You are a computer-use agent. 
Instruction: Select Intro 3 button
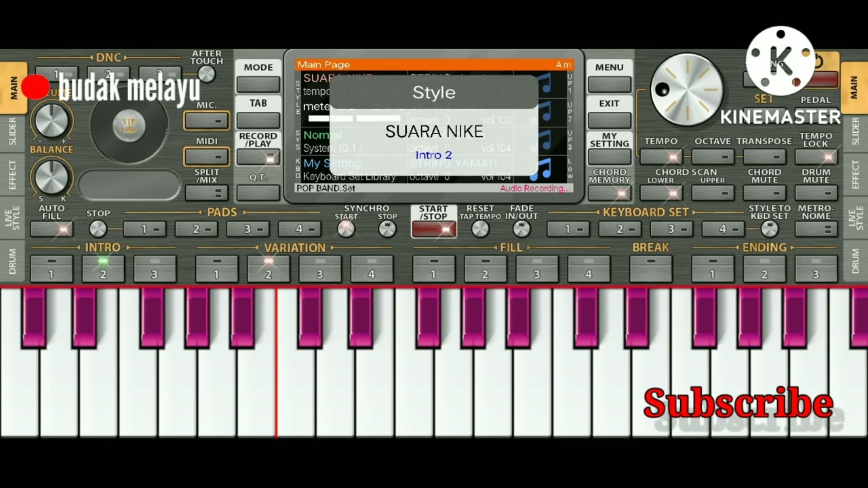click(x=155, y=268)
